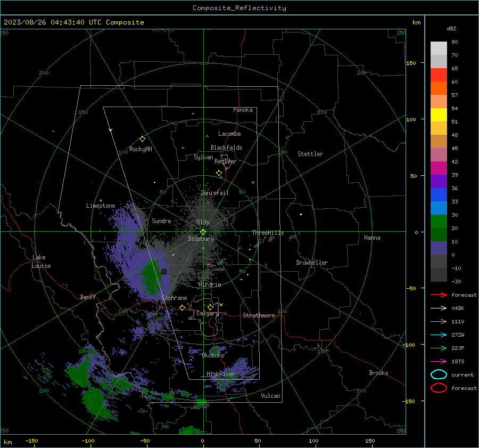Click yellow diamond marker directly above Calgary
The width and height of the screenshot is (479, 448).
point(210,307)
